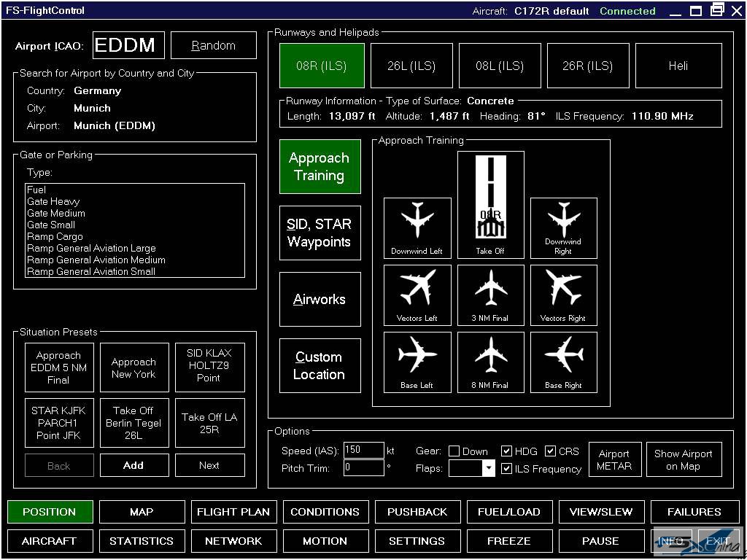Open the VIEW/SLEW module
Viewport: 747px width, 560px height.
pyautogui.click(x=602, y=512)
